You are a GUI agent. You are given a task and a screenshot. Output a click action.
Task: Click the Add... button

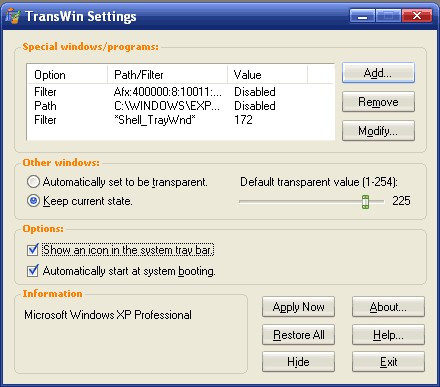[x=378, y=73]
